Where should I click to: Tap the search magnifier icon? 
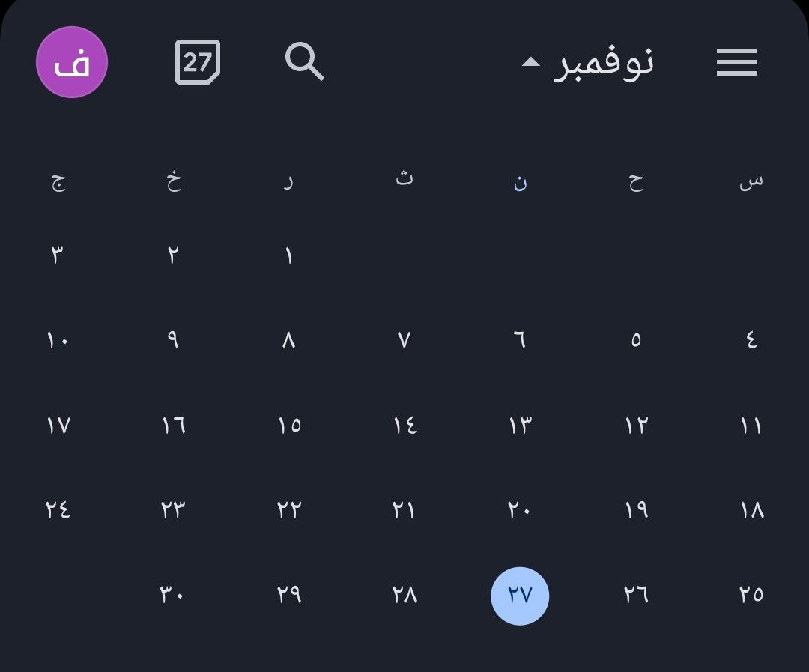pos(304,61)
